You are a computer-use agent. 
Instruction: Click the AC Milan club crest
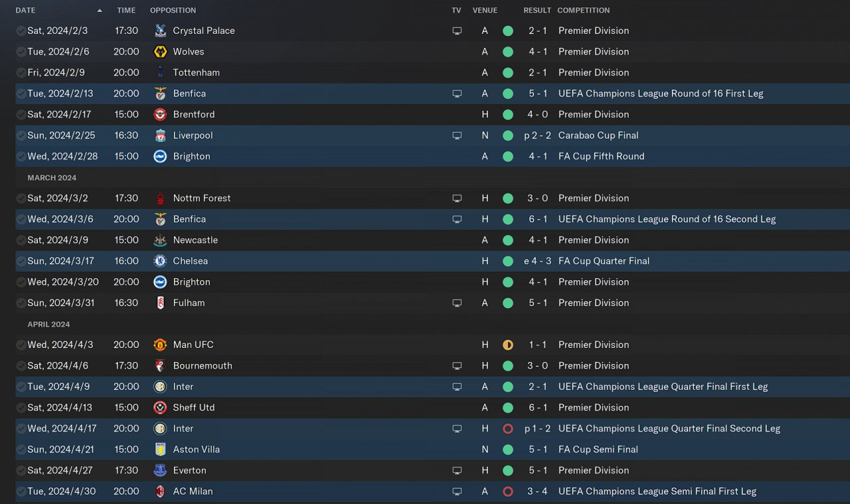(x=160, y=491)
